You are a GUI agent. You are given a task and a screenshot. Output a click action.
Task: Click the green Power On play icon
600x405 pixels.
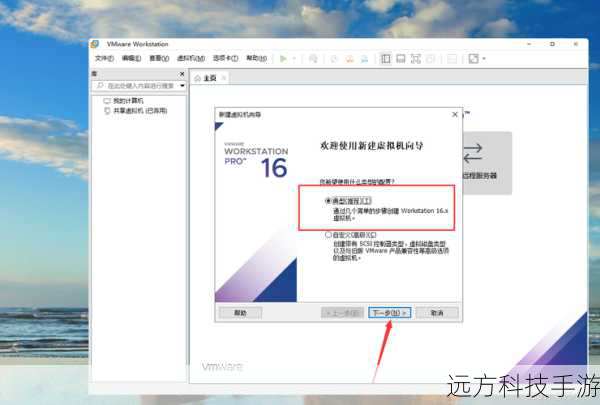(283, 59)
